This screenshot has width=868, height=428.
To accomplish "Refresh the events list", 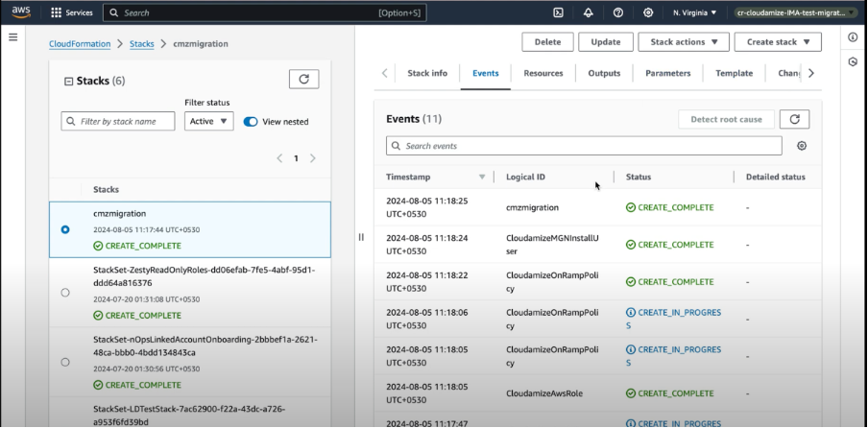I will point(794,119).
